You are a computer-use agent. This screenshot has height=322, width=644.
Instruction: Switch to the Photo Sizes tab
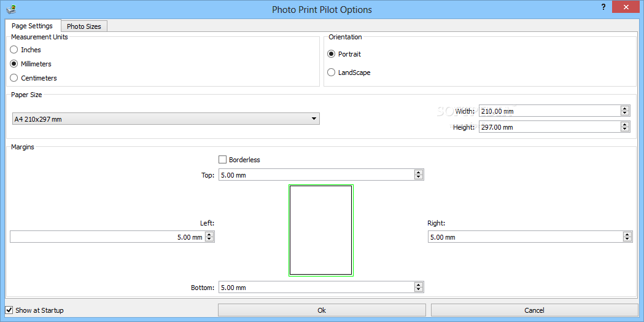click(x=83, y=26)
